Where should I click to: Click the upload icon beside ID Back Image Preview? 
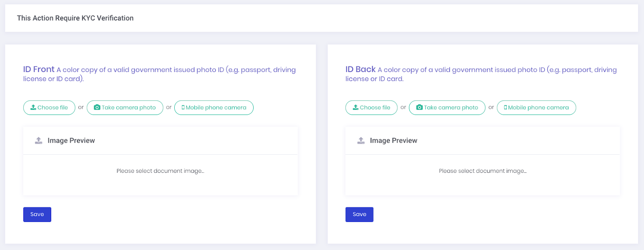(361, 140)
